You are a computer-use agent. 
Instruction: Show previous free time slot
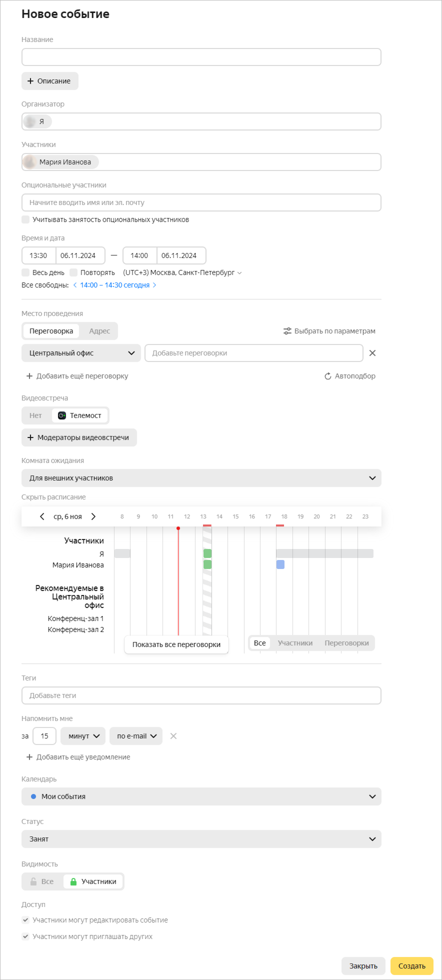pyautogui.click(x=75, y=285)
